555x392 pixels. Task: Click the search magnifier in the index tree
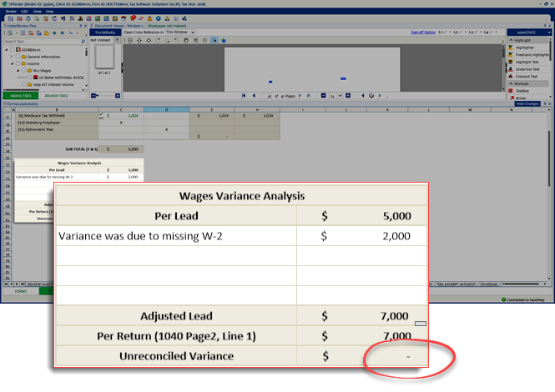[x=83, y=40]
